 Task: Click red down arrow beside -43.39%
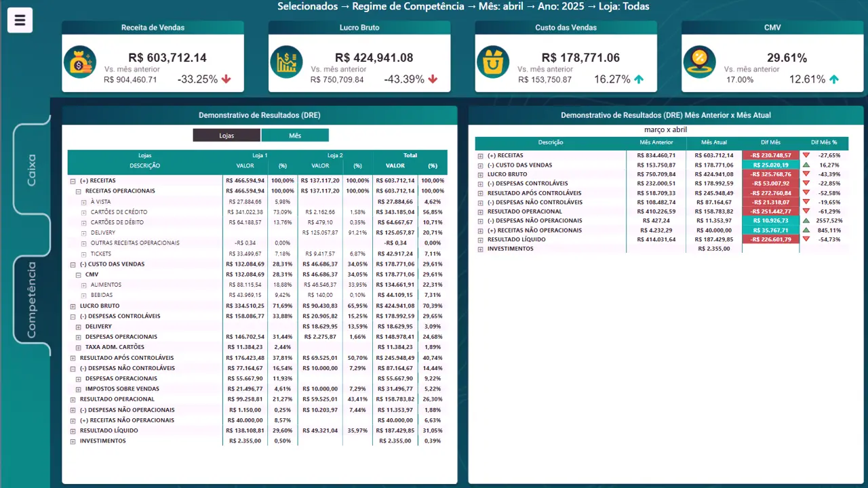[433, 79]
